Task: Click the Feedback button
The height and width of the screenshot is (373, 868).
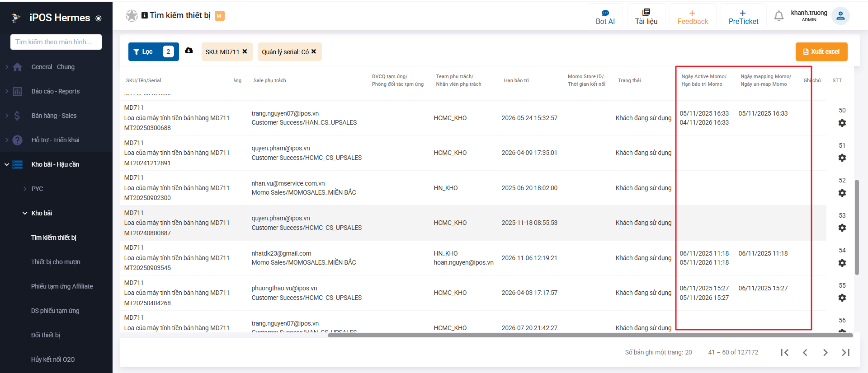Action: click(x=693, y=17)
